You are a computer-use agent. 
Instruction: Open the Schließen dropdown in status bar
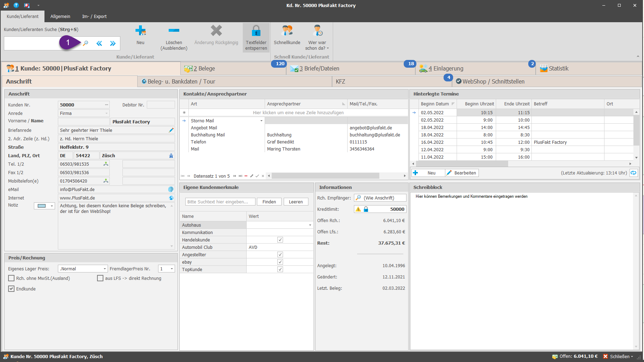tap(632, 356)
